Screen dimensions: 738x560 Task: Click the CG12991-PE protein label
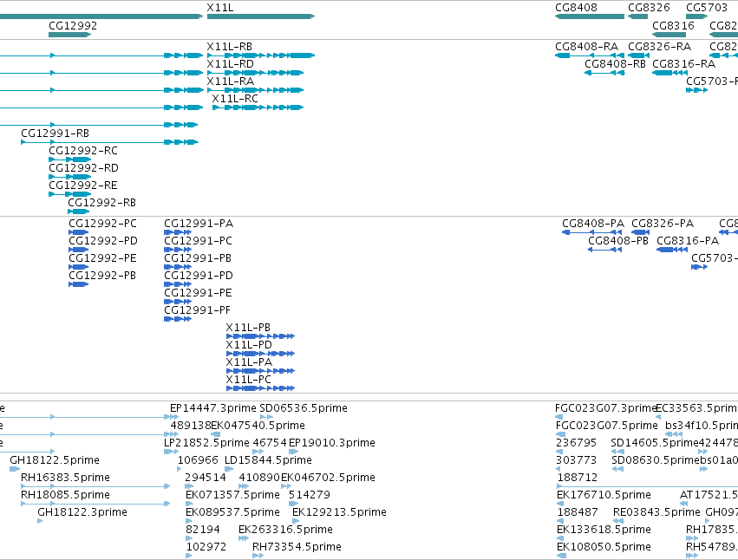(x=198, y=293)
